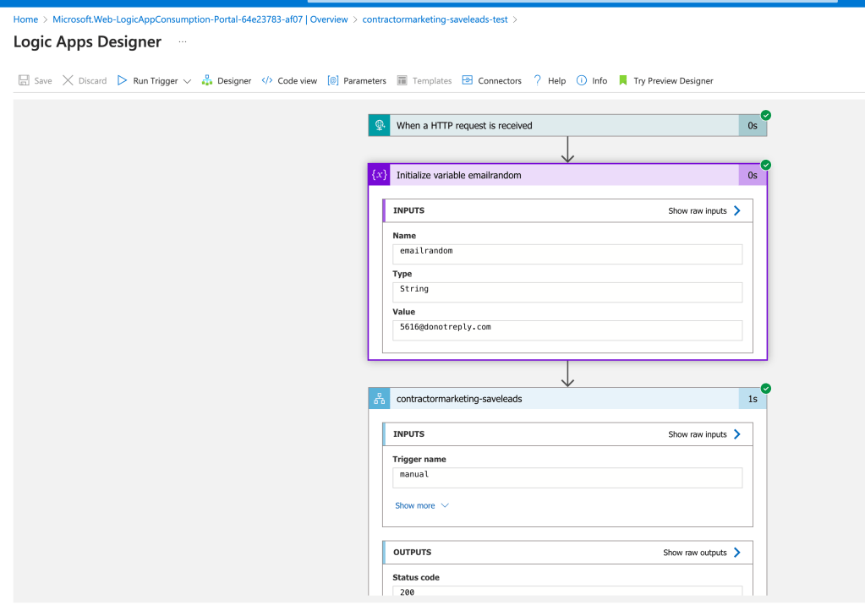Click Try Preview Designer label

pos(673,80)
